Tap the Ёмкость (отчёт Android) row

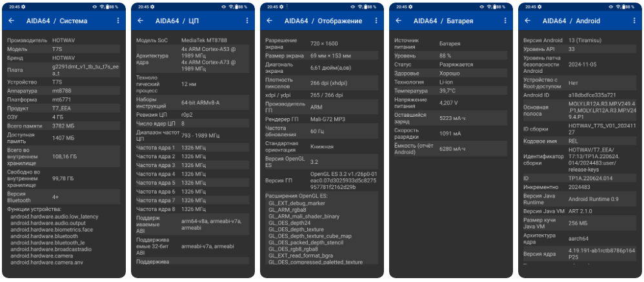click(448, 148)
